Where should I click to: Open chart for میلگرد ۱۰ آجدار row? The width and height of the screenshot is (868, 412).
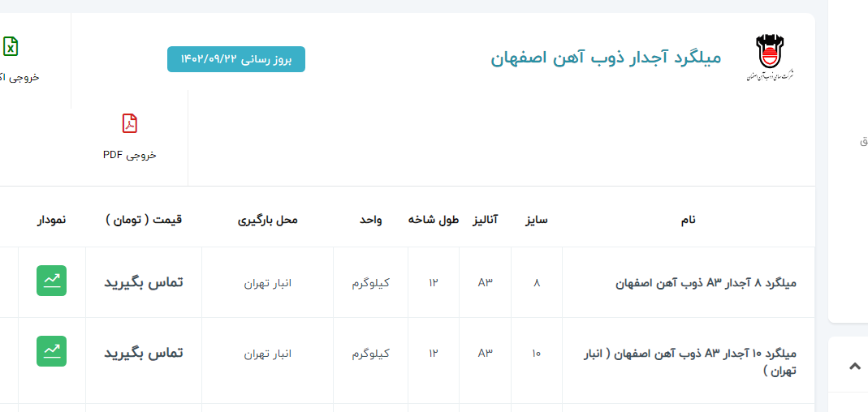tap(52, 351)
